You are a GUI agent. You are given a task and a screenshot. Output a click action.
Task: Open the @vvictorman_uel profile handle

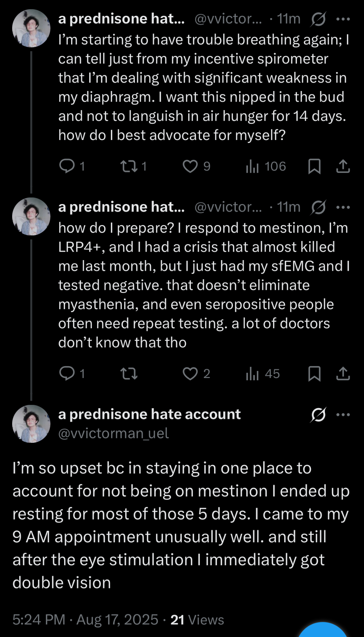point(113,433)
